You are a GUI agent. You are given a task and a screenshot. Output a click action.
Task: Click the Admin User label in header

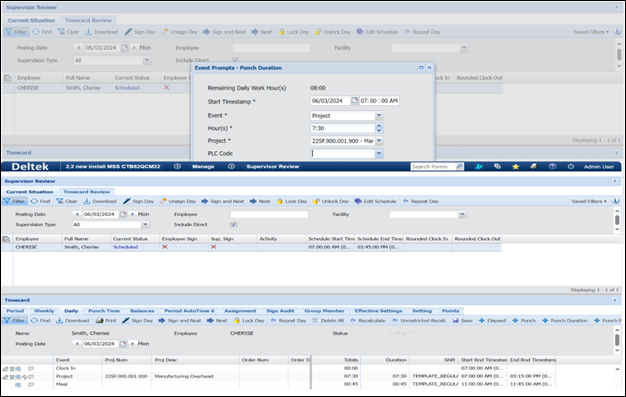pyautogui.click(x=598, y=167)
